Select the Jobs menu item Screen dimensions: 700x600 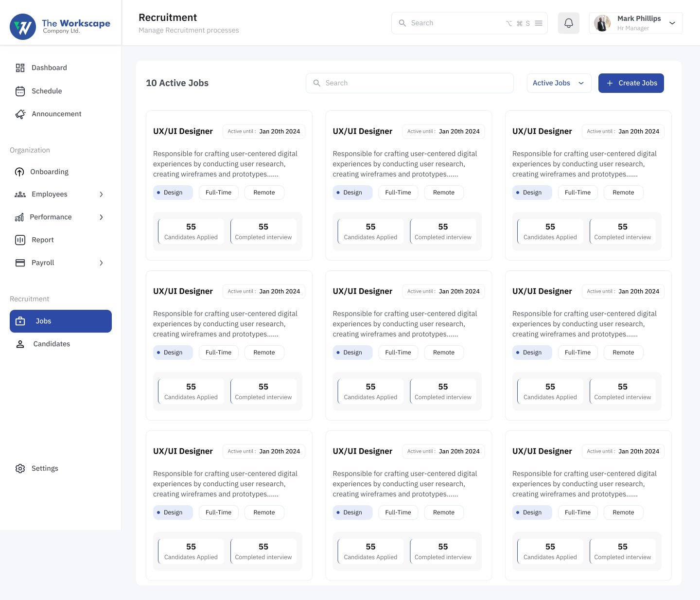(61, 321)
